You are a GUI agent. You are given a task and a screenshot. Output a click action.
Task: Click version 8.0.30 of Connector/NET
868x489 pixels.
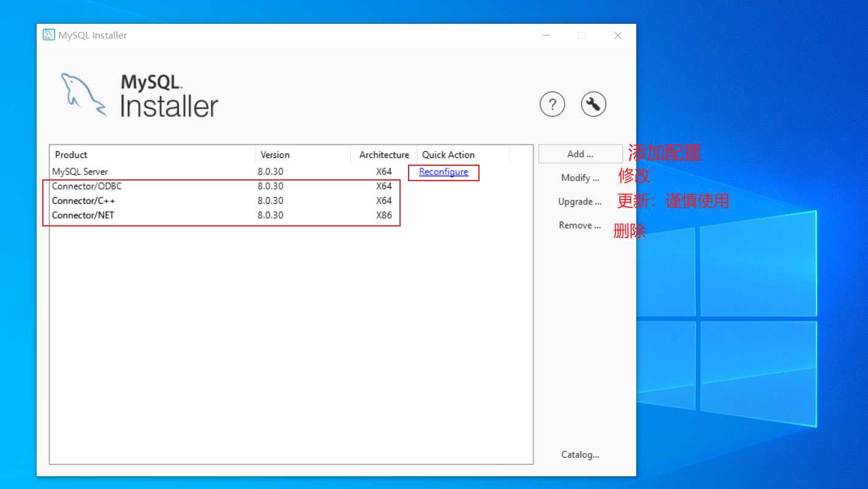(x=270, y=215)
